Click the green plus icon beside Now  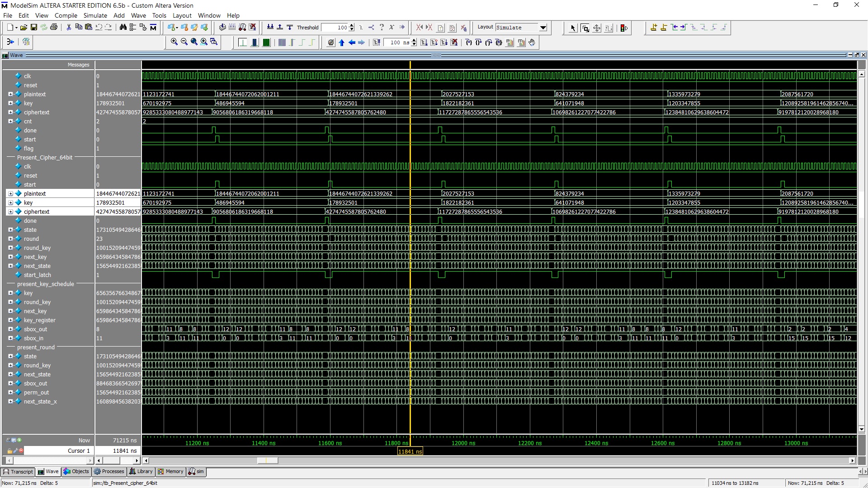[x=19, y=440]
